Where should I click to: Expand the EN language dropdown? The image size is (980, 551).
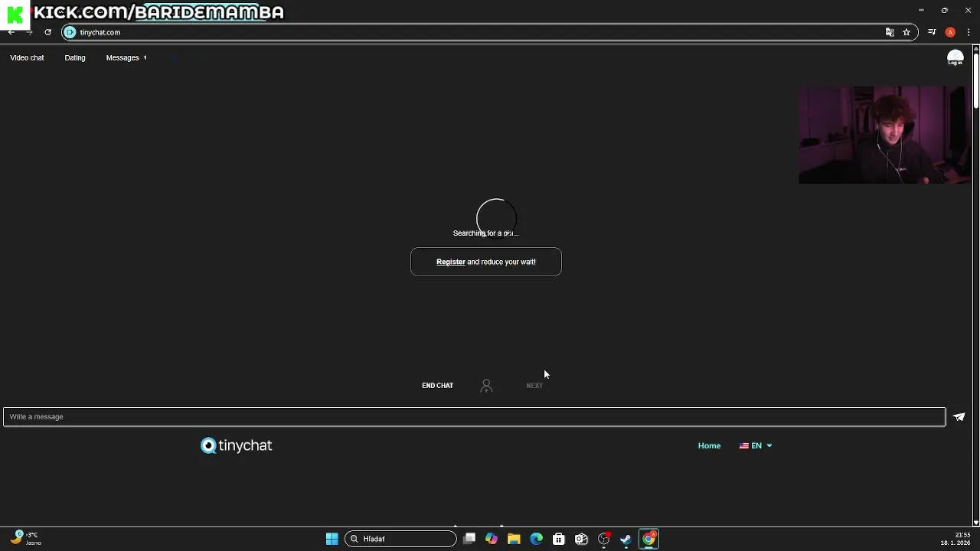(756, 446)
